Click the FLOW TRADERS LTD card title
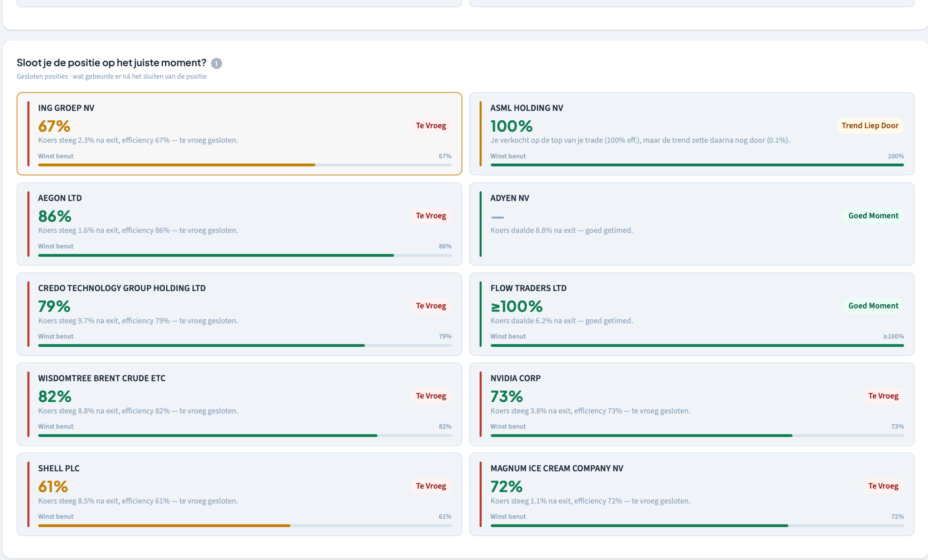The image size is (928, 560). coord(529,288)
